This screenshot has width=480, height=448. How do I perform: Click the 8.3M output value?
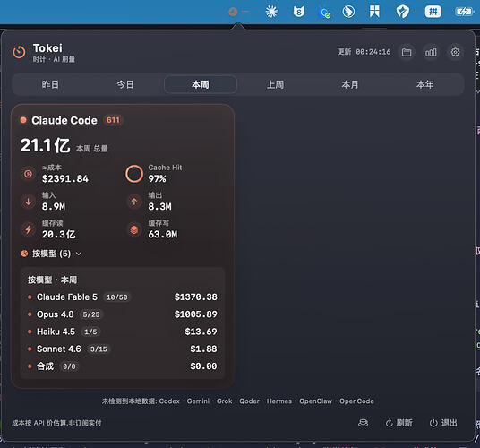(x=159, y=206)
